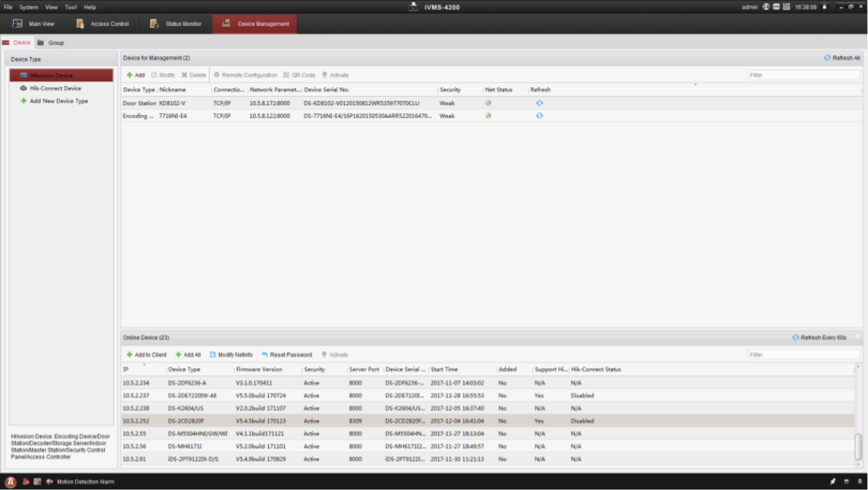This screenshot has width=868, height=490.
Task: Select Hikvision Device in device type list
Action: click(x=61, y=75)
